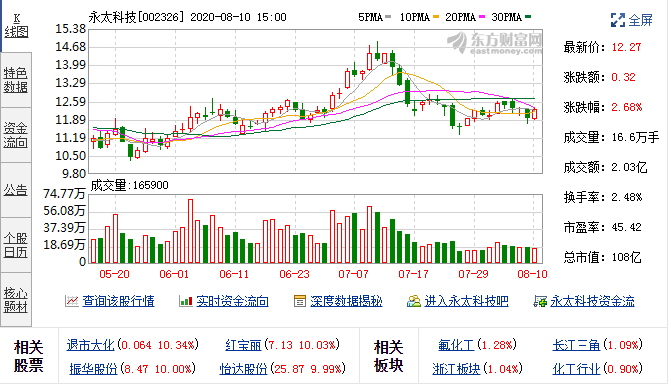Open related stock 退市太化
This screenshot has width=671, height=384.
coord(90,345)
